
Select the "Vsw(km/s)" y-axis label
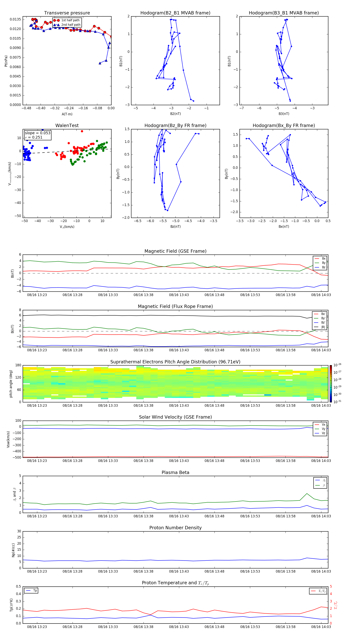click(x=8, y=439)
